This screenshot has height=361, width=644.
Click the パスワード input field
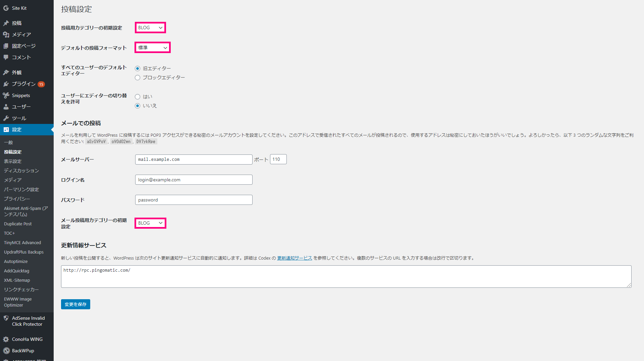point(194,200)
